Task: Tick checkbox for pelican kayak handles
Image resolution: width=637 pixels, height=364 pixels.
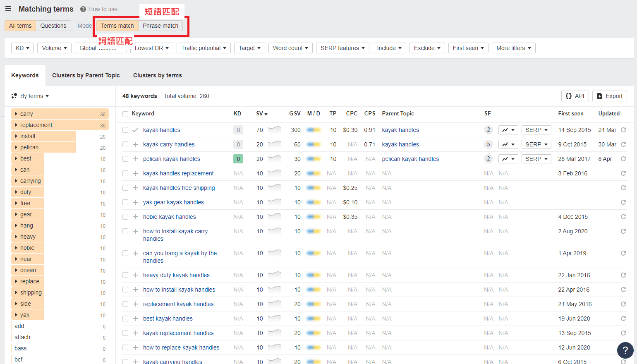Action: [125, 159]
